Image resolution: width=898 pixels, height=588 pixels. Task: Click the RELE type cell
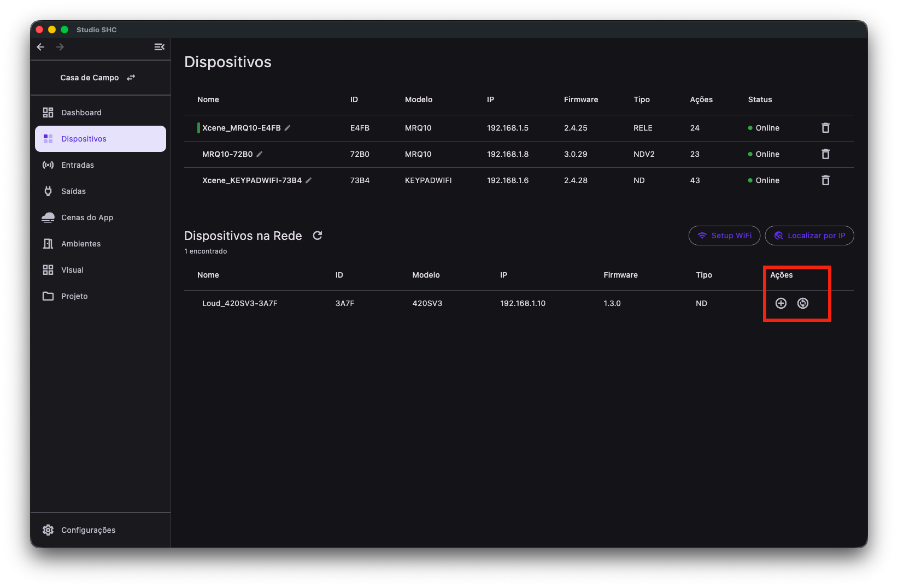click(643, 128)
